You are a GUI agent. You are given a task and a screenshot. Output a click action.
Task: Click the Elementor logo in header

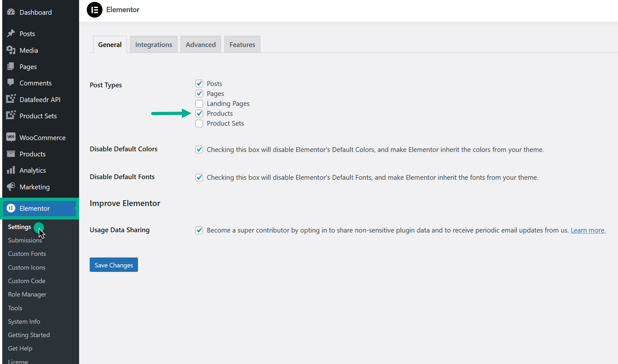(94, 10)
